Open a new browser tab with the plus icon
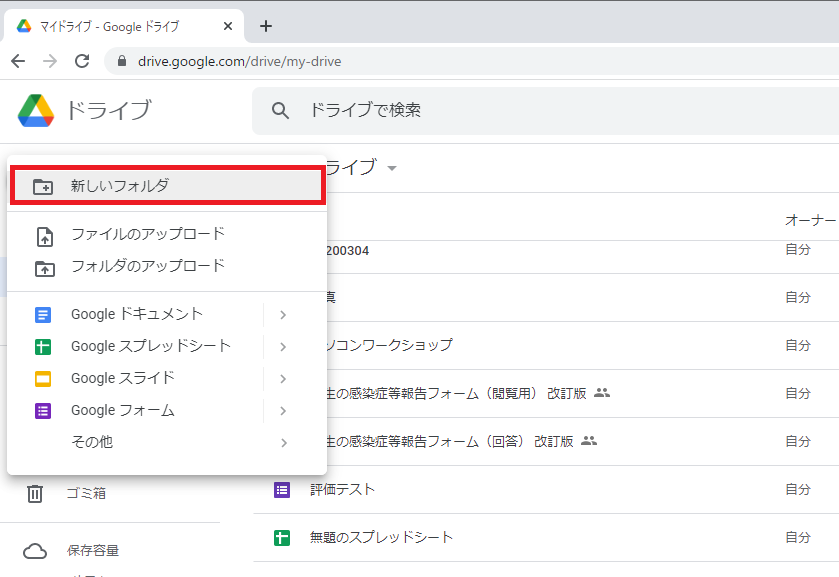The image size is (839, 577). point(266,26)
